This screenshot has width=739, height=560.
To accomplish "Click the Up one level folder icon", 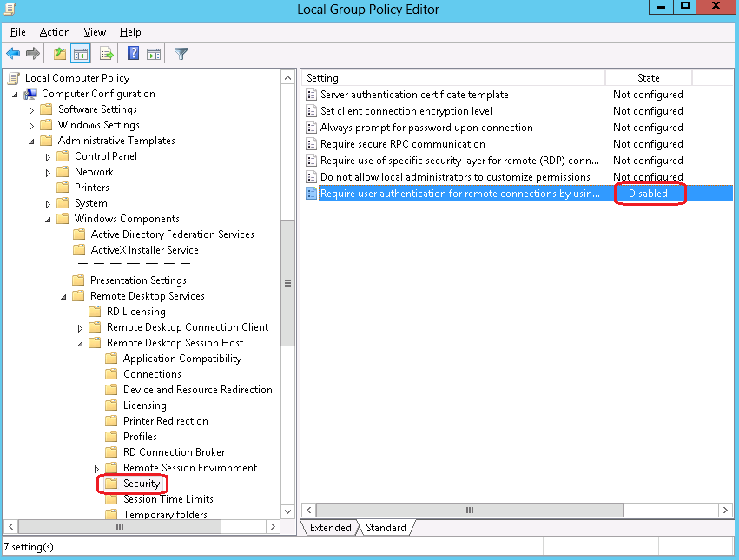I will 59,54.
